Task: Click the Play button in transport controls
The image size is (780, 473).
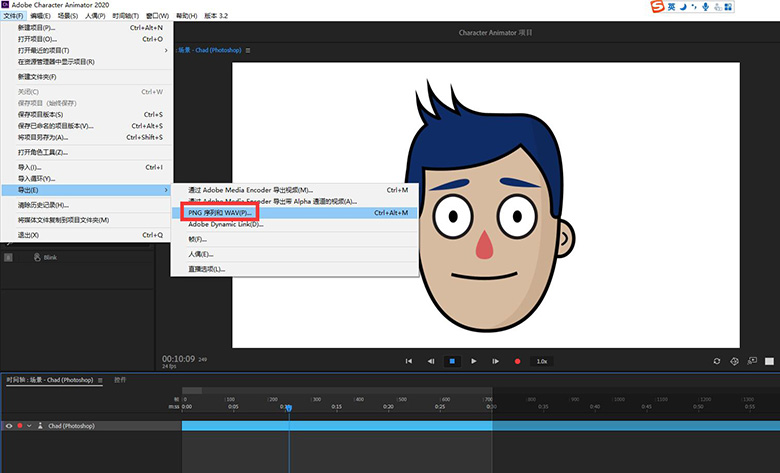Action: (x=474, y=361)
